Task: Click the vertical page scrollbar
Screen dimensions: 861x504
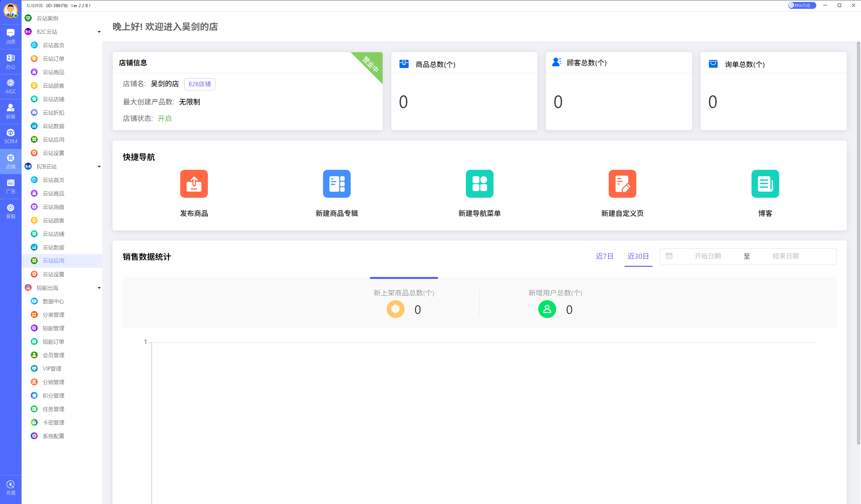Action: coord(858,243)
